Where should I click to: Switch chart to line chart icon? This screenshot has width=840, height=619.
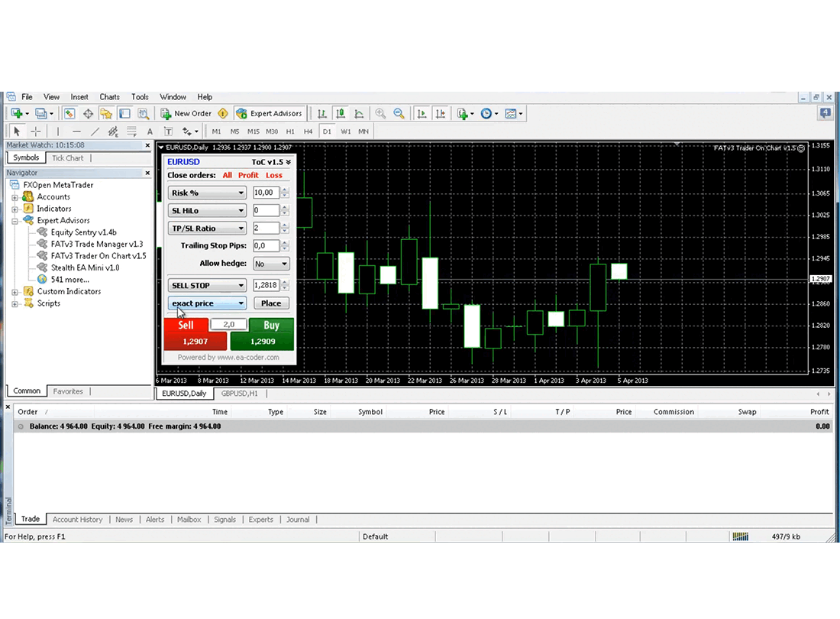[x=358, y=114]
